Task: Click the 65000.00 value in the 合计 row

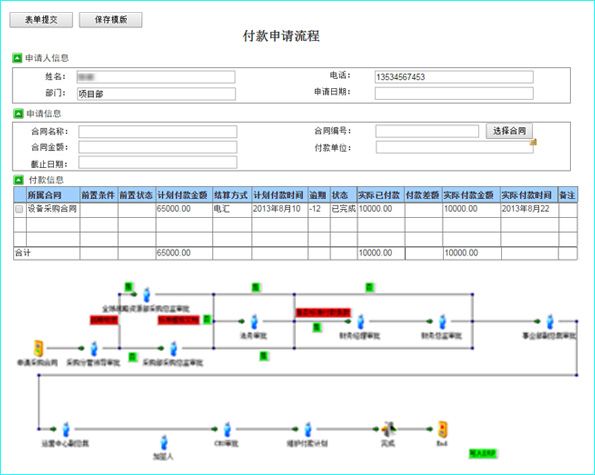Action: [174, 253]
